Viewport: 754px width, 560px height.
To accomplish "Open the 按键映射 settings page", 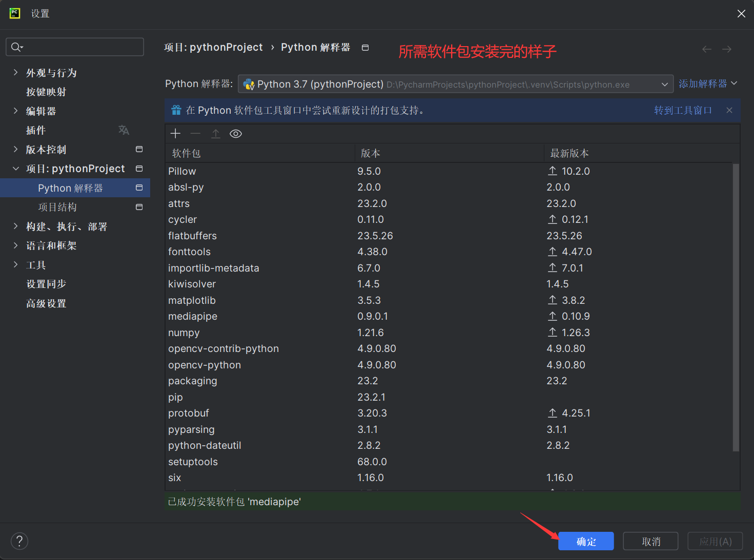I will click(x=46, y=92).
